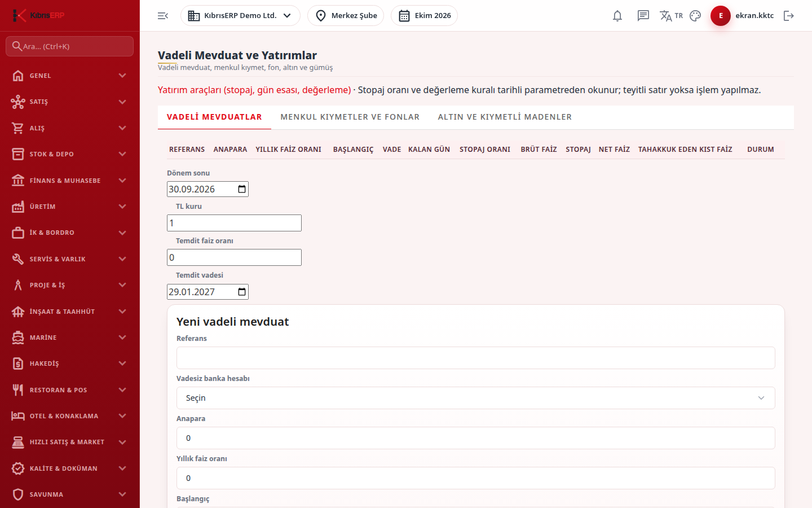Viewport: 812px width, 508px height.
Task: Open the messages chat icon
Action: tap(643, 16)
